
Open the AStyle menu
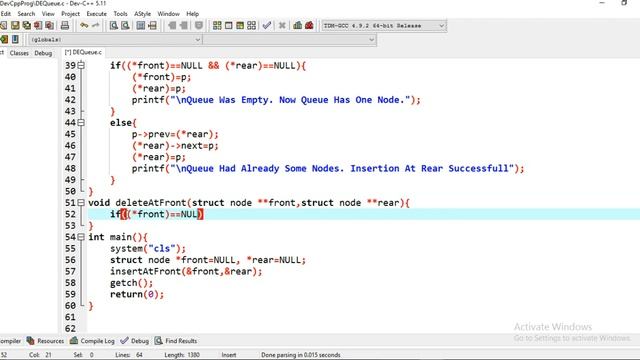pos(142,13)
